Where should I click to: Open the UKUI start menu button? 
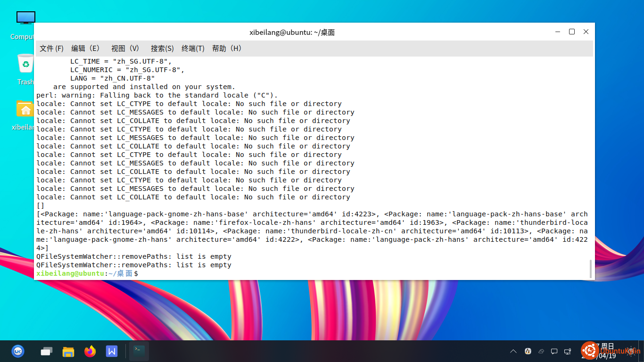[x=18, y=351]
